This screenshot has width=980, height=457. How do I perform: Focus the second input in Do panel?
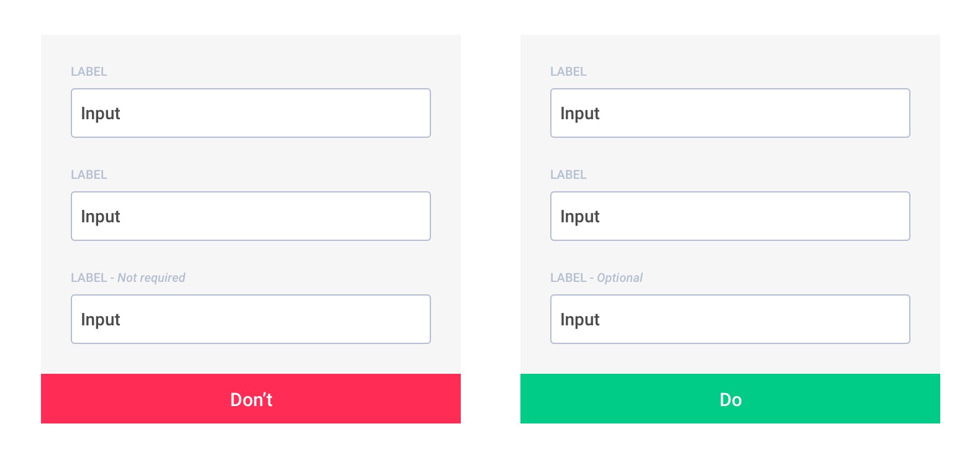730,216
